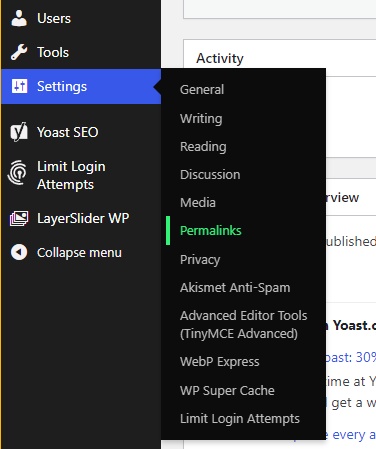Open Akismet Anti-Spam settings
The height and width of the screenshot is (449, 376).
coord(235,287)
